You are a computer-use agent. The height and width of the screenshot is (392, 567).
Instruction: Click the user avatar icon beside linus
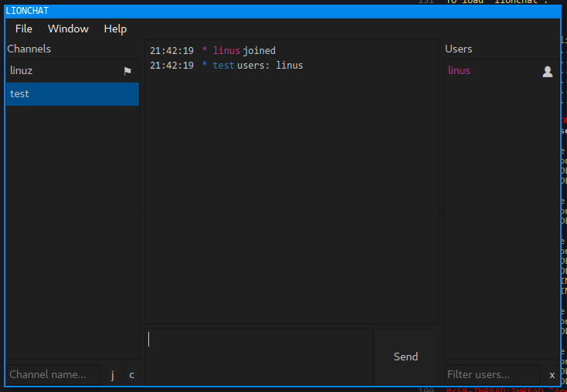(x=548, y=71)
